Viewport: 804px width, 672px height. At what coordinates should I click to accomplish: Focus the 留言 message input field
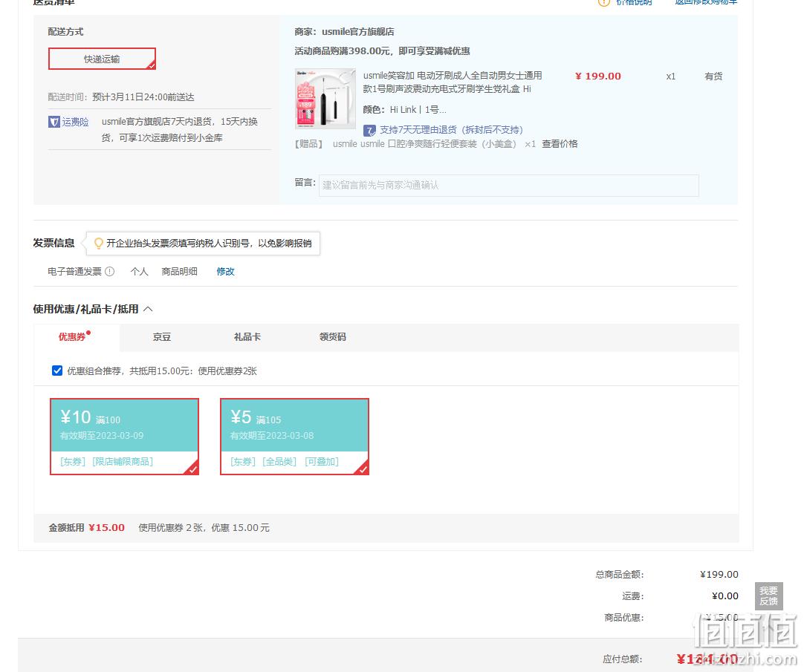tap(509, 185)
